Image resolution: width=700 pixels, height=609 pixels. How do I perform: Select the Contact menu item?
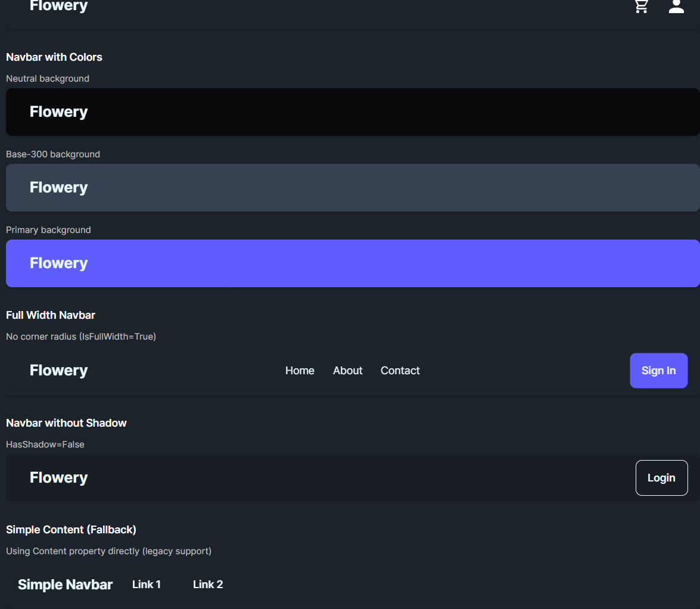pyautogui.click(x=400, y=371)
